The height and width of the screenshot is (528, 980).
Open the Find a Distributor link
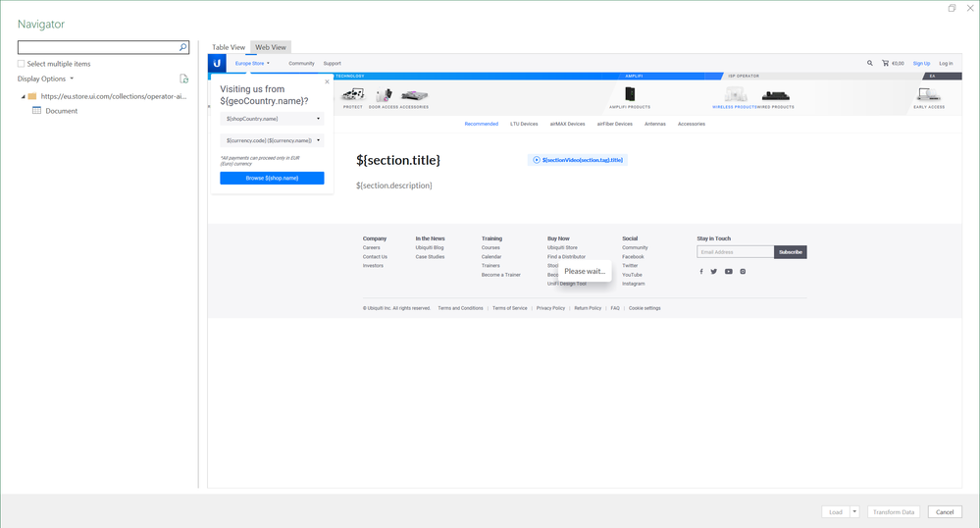(x=566, y=256)
